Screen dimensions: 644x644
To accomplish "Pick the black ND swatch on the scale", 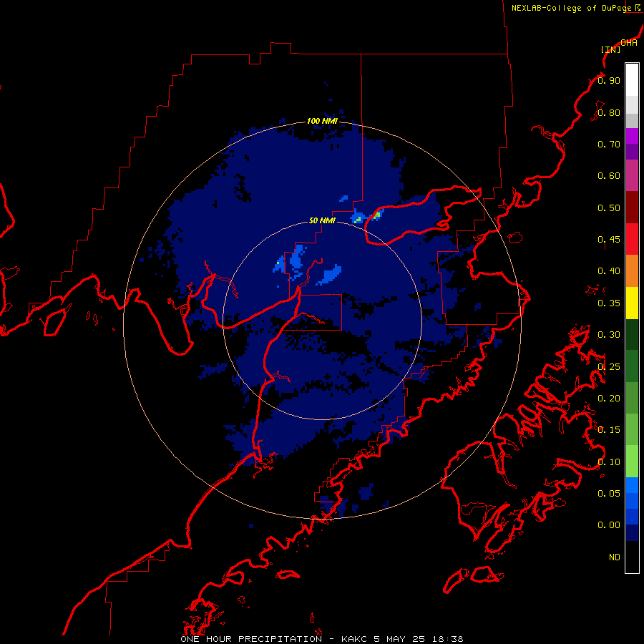I will click(632, 557).
